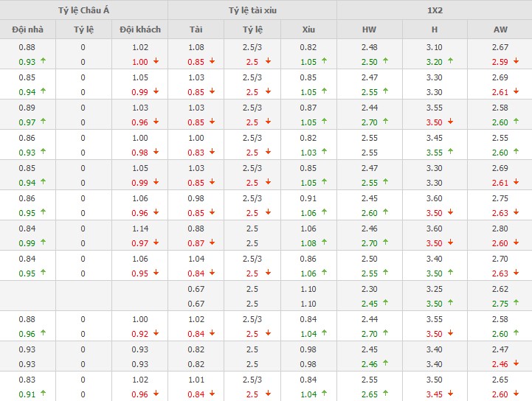Screen dimensions: 532x401
Task: Click the HW column header
Action: 369,29
